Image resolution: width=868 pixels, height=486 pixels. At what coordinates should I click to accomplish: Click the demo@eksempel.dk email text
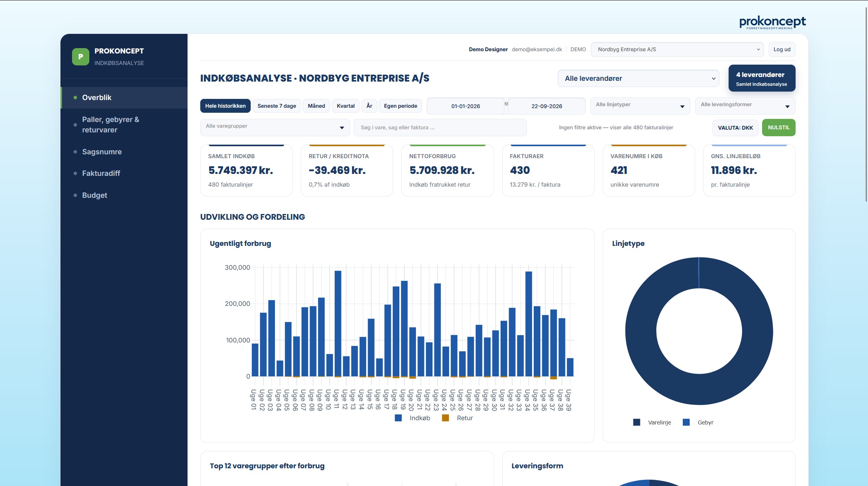click(x=537, y=50)
